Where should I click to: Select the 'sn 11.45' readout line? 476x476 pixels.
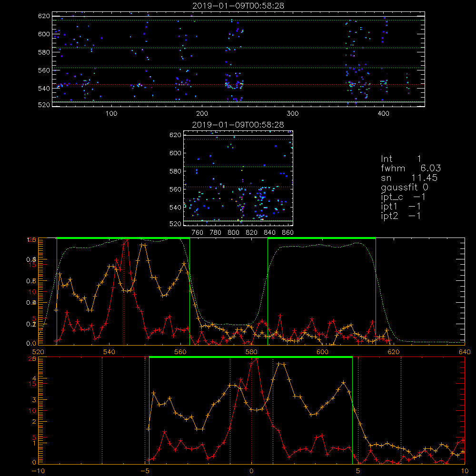(x=409, y=178)
